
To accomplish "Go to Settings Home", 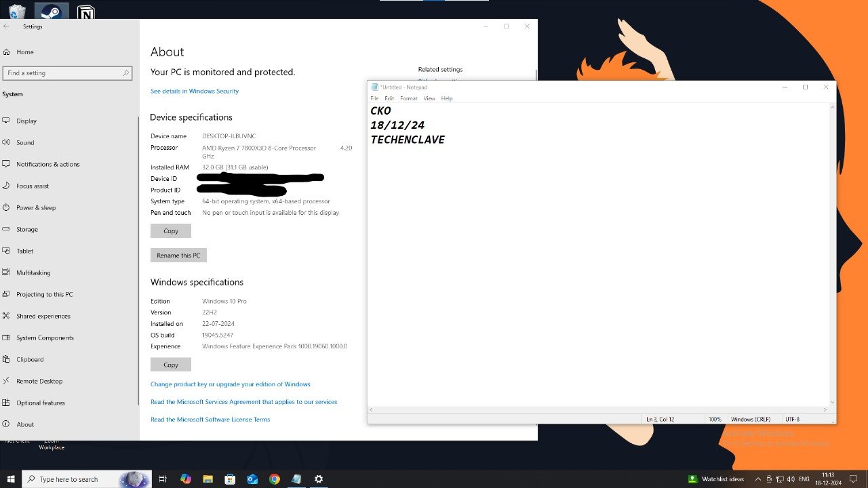I will point(24,52).
